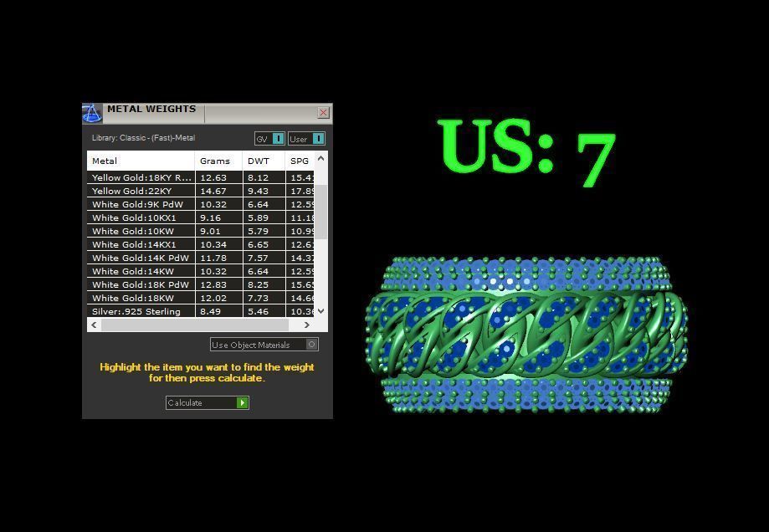The image size is (769, 532).
Task: Click the 9.43 DWT cell
Action: (264, 191)
